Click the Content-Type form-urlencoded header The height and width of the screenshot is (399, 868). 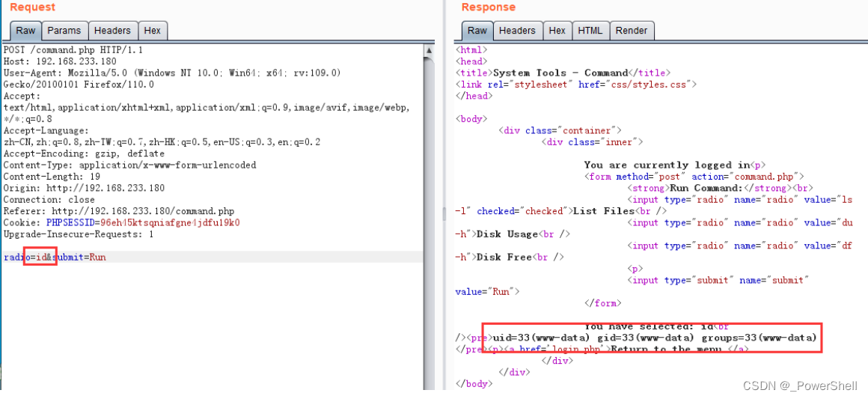click(129, 165)
